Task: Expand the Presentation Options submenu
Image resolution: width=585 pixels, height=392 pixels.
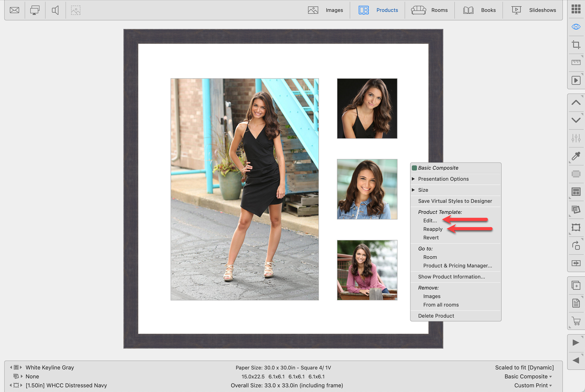Action: pyautogui.click(x=443, y=179)
